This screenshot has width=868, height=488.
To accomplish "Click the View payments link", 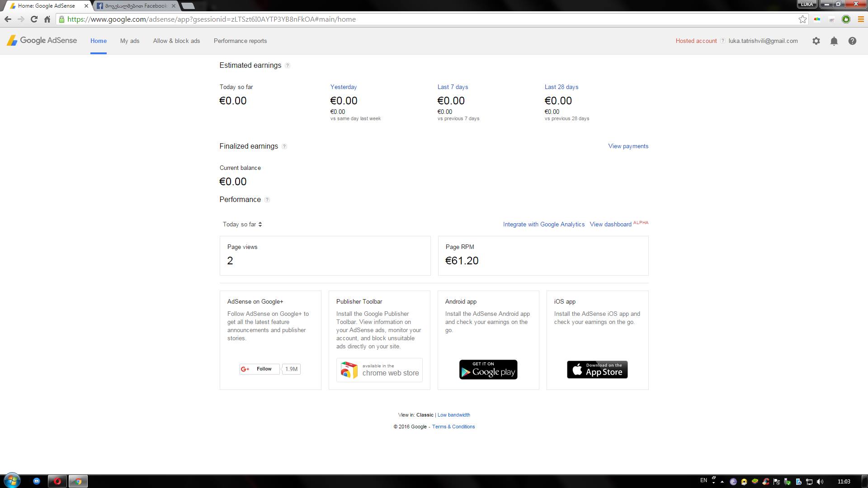I will tap(628, 146).
